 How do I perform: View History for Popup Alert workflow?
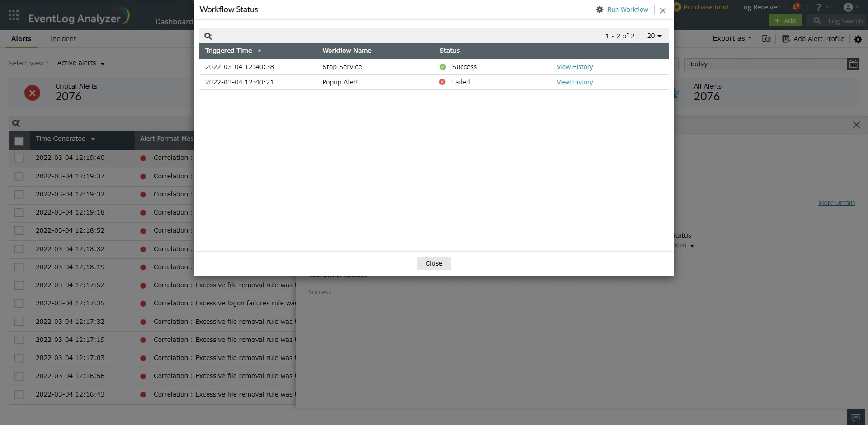pyautogui.click(x=575, y=82)
